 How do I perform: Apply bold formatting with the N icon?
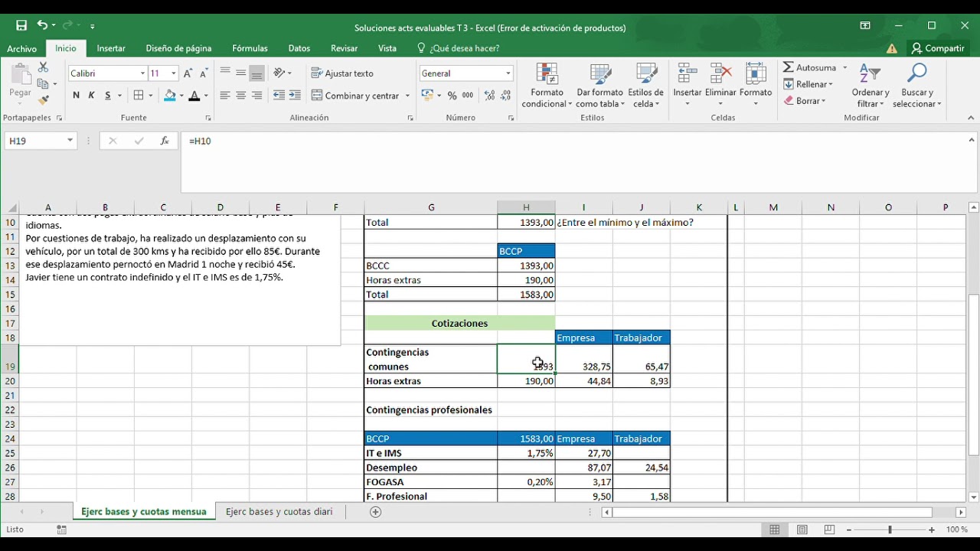tap(75, 96)
